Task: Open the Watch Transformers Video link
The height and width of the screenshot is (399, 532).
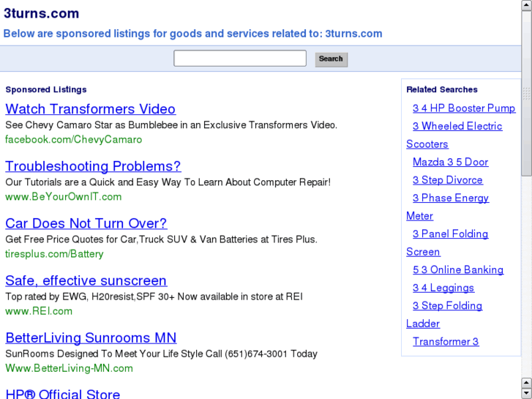Action: coord(90,109)
